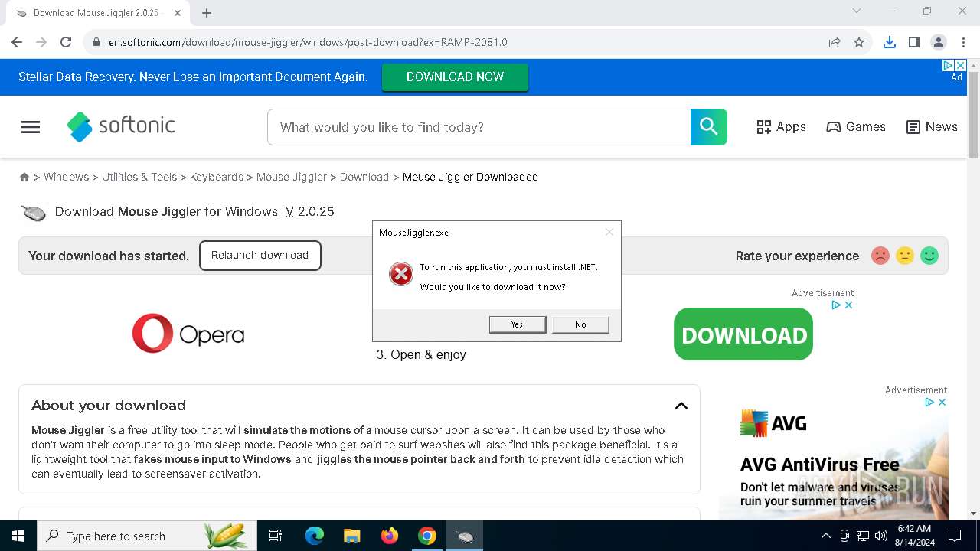
Task: Switch to Chrome in taskbar
Action: 427,536
